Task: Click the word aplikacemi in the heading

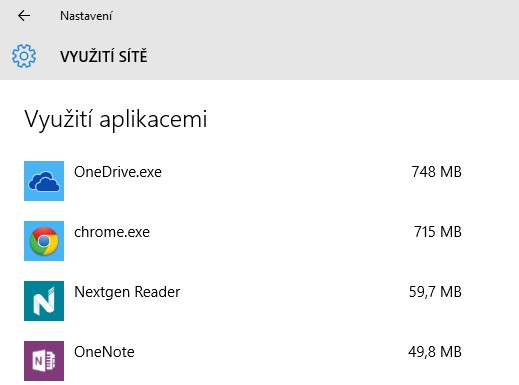Action: point(153,120)
